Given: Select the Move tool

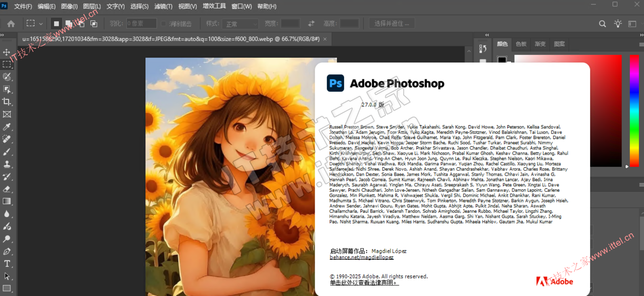Looking at the screenshot, I should click(x=7, y=52).
